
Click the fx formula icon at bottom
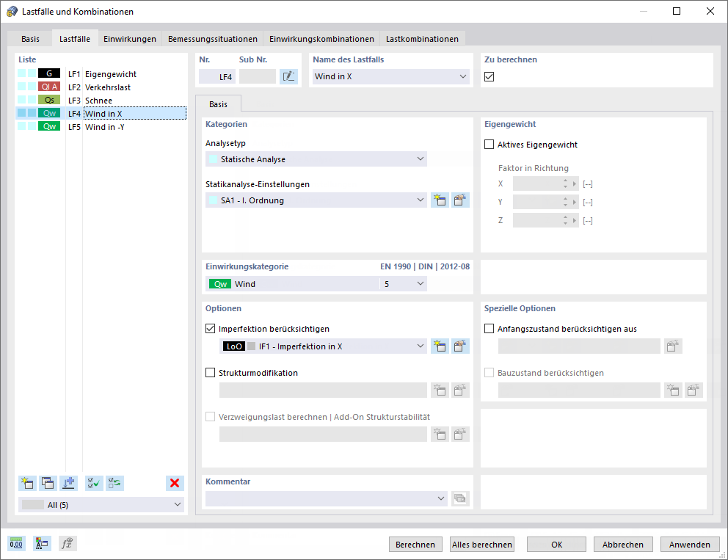(x=68, y=543)
